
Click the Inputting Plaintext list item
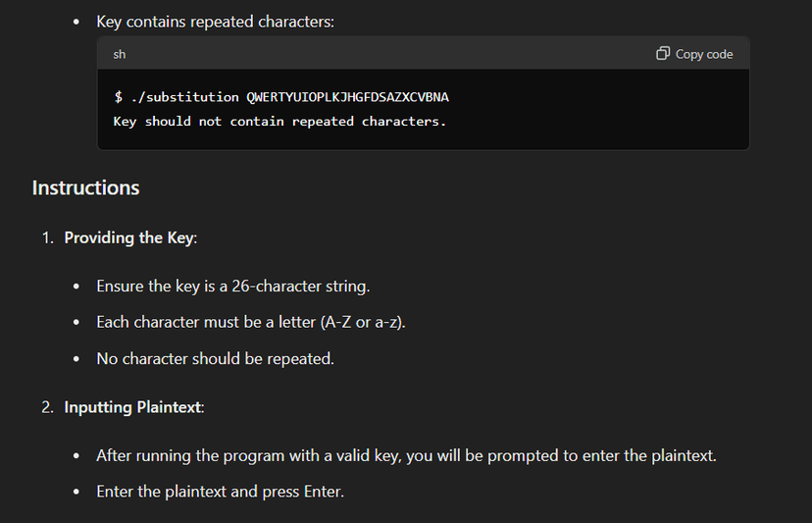point(134,407)
